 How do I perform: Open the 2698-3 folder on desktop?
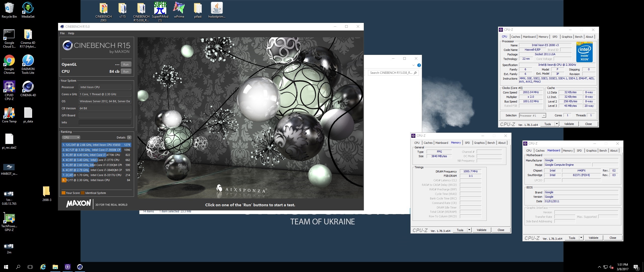(47, 194)
